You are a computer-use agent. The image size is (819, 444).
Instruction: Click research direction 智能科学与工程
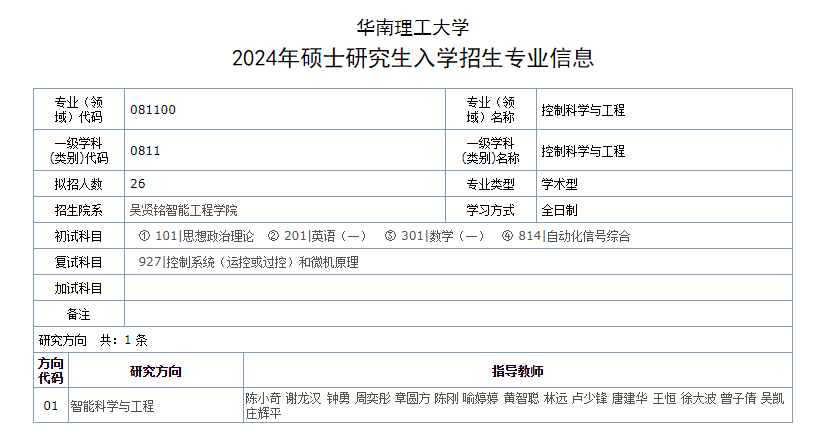112,406
